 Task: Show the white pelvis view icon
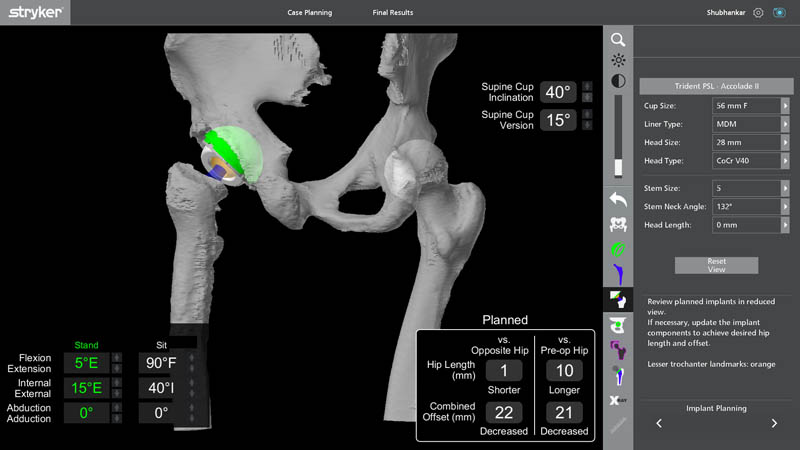click(x=618, y=224)
